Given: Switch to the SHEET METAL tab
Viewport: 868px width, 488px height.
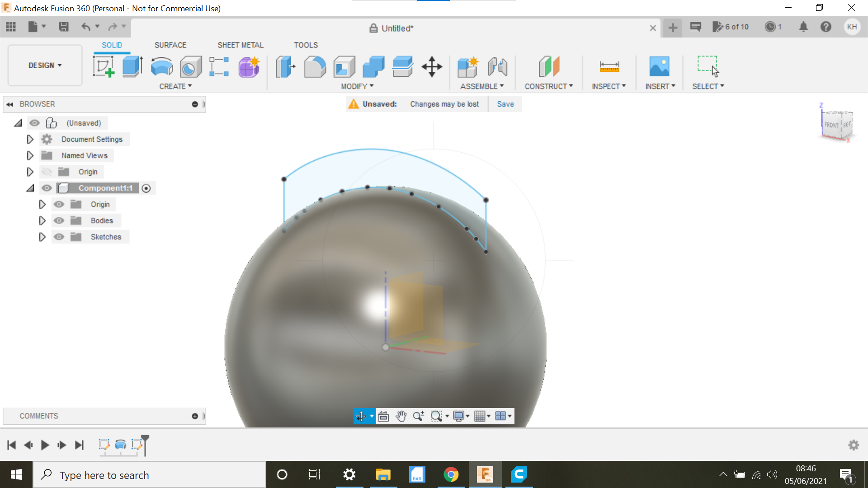Looking at the screenshot, I should (x=240, y=45).
